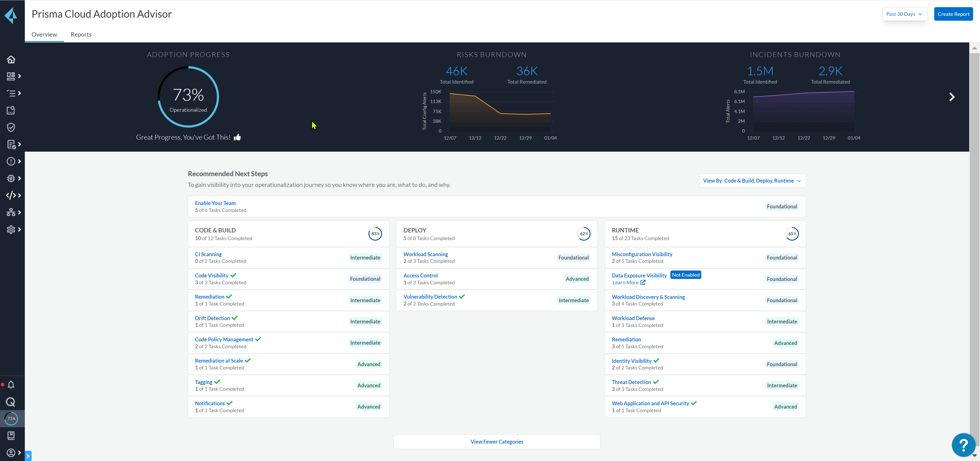The height and width of the screenshot is (461, 980).
Task: Click the Runtime 65% progress ring
Action: [x=792, y=234]
